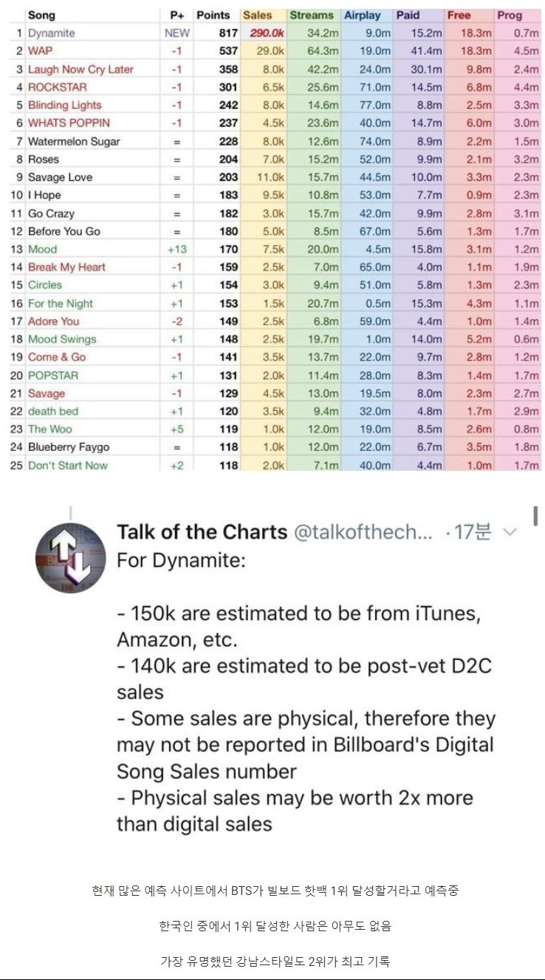Click the 290.0k sales value
This screenshot has width=545, height=980.
[267, 33]
